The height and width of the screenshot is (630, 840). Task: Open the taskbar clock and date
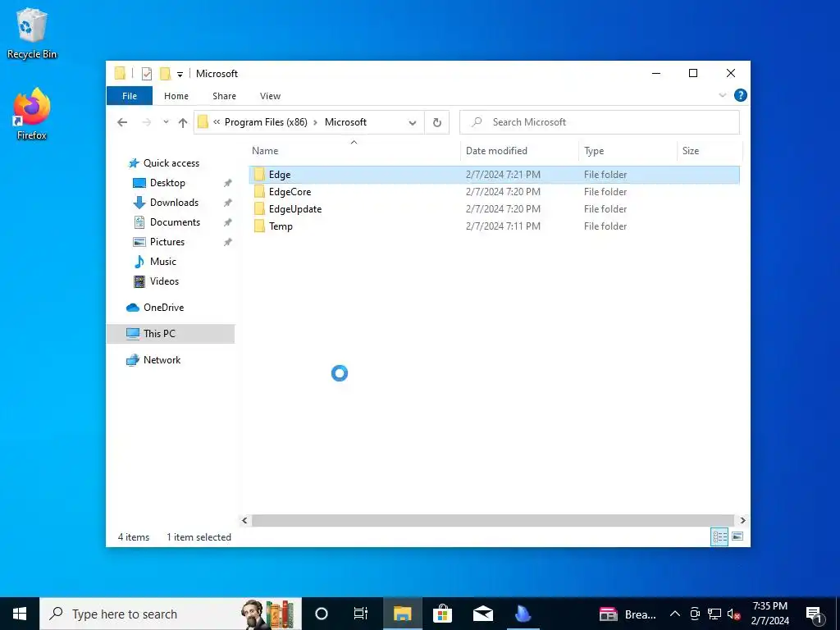coord(769,614)
